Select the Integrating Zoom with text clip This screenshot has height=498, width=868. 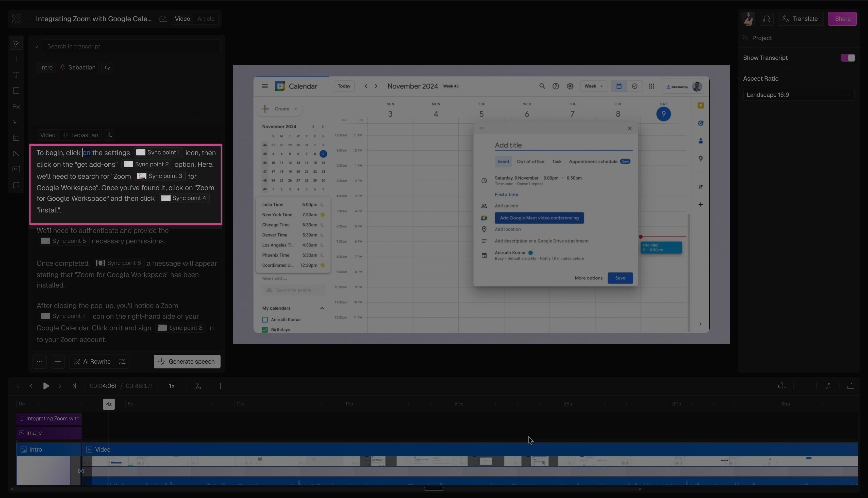(x=49, y=419)
